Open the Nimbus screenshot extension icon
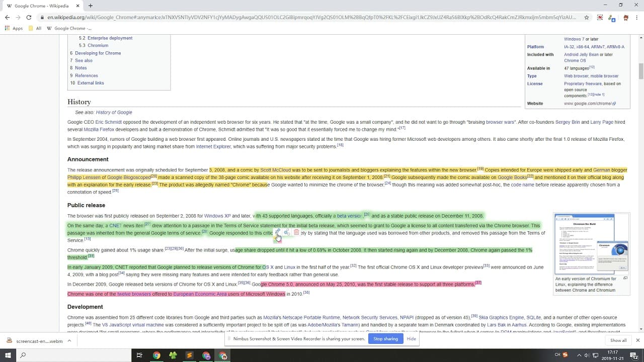644x362 pixels. [x=600, y=17]
